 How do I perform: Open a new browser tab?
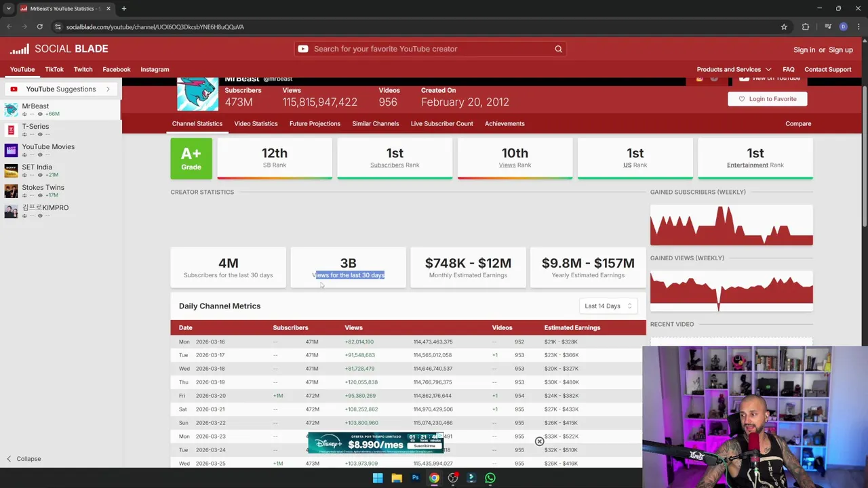(123, 8)
